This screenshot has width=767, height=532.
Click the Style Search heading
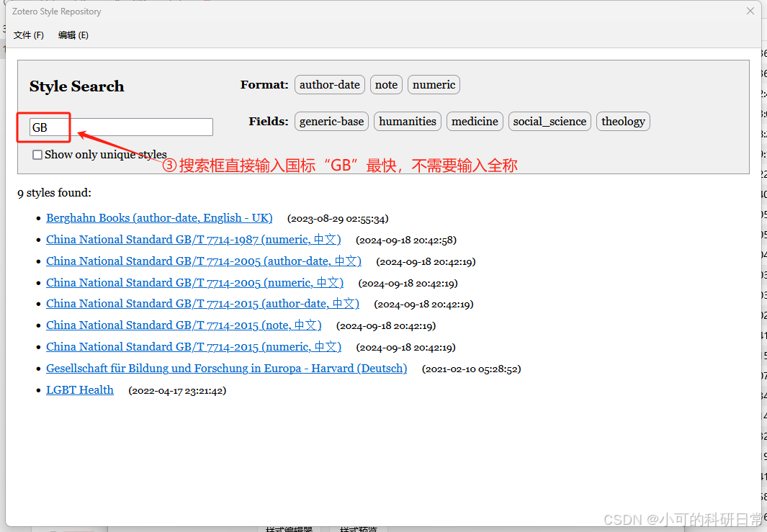(77, 86)
